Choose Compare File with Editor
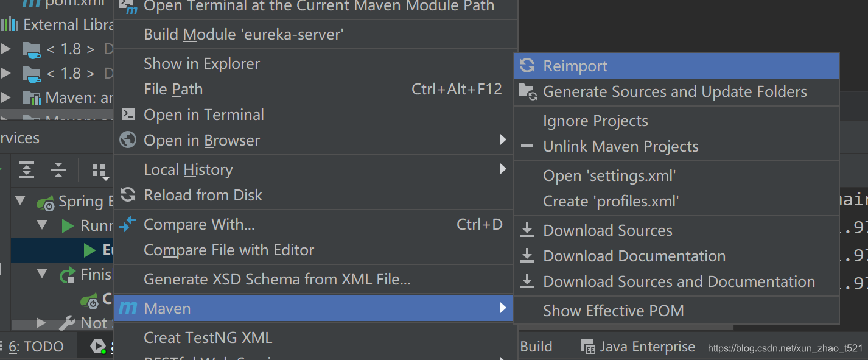Image resolution: width=868 pixels, height=360 pixels. click(x=313, y=250)
